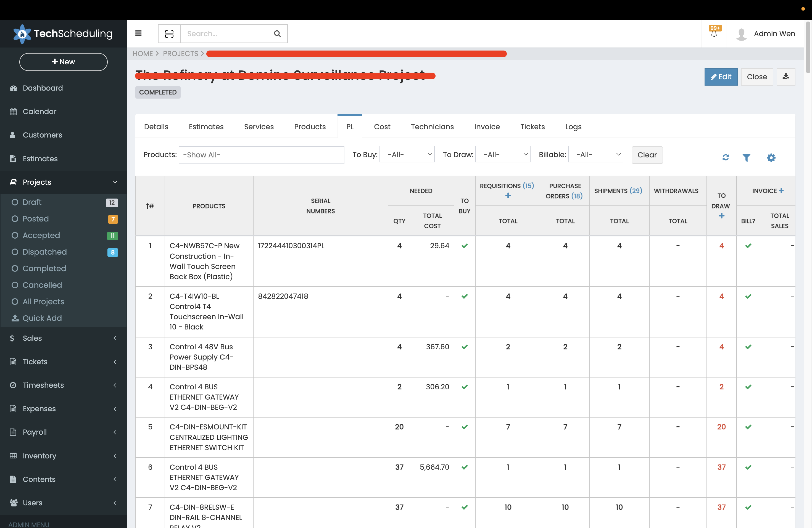This screenshot has width=812, height=528.
Task: Switch to the Technicians tab
Action: click(x=433, y=127)
